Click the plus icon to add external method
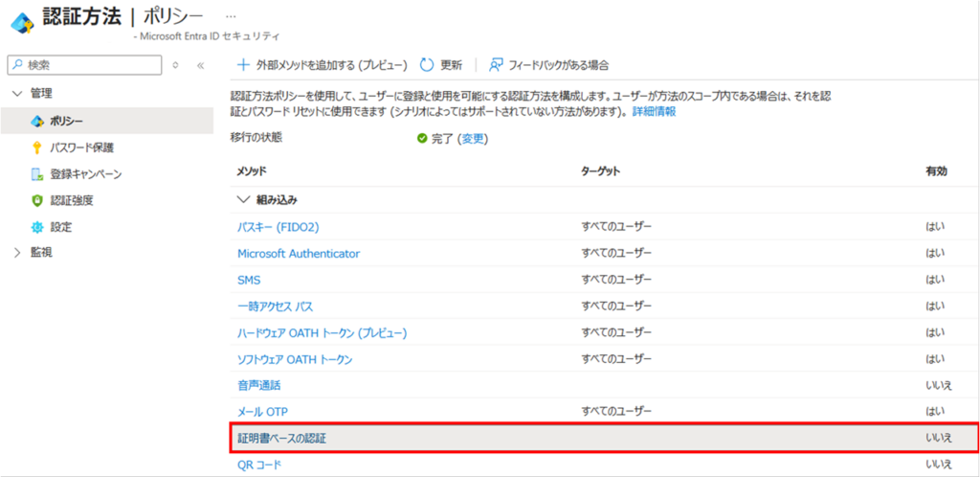 [x=243, y=65]
